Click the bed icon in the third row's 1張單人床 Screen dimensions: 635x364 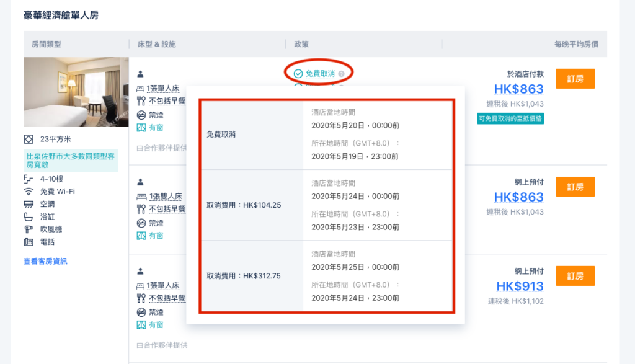point(141,286)
